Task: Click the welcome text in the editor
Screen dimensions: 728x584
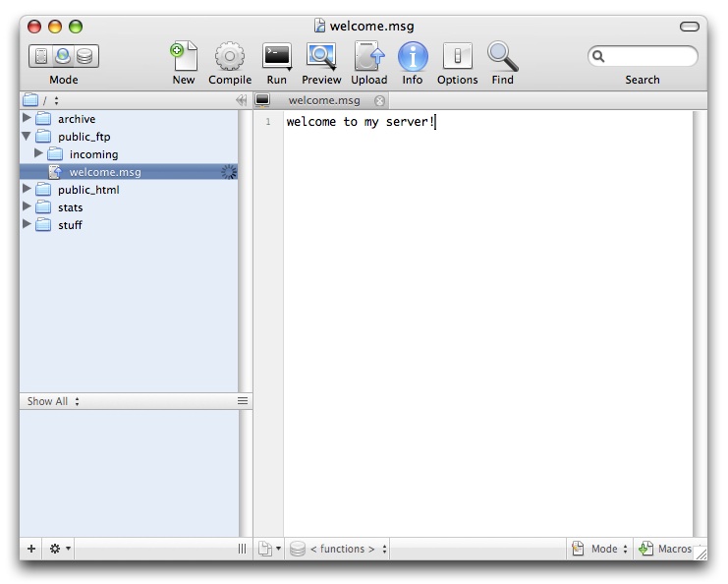Action: coord(360,122)
